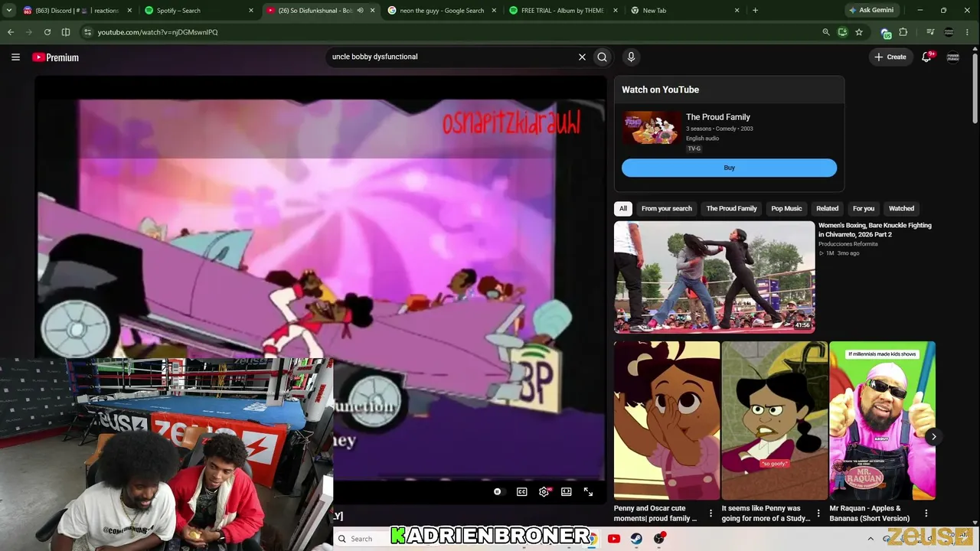This screenshot has width=980, height=551.
Task: Open video player settings gear
Action: [544, 491]
